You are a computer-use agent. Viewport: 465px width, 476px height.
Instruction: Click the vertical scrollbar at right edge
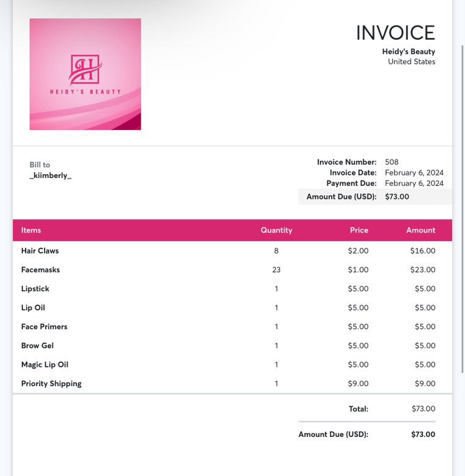[x=463, y=209]
